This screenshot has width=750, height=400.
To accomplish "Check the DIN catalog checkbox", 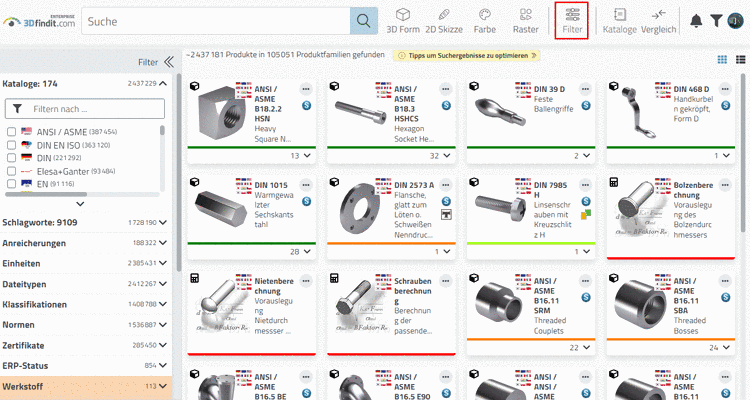I will pyautogui.click(x=11, y=157).
